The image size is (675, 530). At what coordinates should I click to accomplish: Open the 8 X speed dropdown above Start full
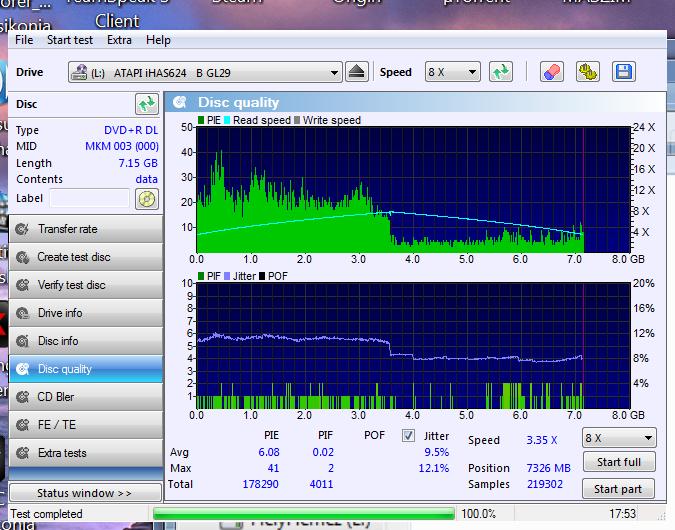(x=619, y=438)
